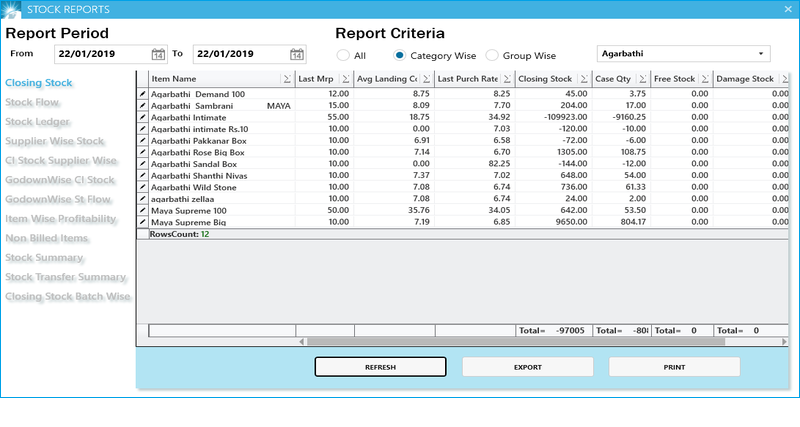Click edit pencil for Agarbathi Pakkanar Box
Image resolution: width=800 pixels, height=427 pixels.
click(143, 141)
